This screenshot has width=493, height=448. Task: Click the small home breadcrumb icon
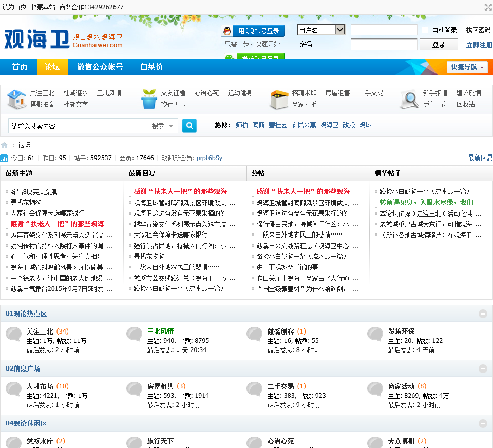click(5, 145)
